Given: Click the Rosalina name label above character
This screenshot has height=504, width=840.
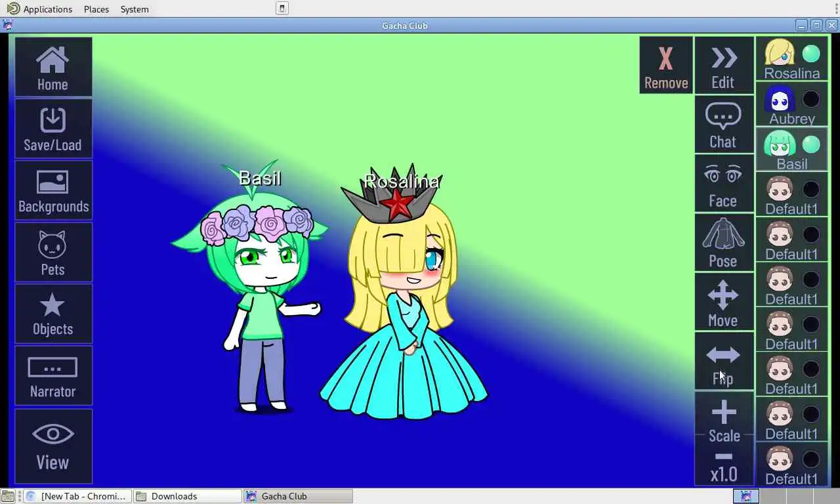Looking at the screenshot, I should click(402, 181).
